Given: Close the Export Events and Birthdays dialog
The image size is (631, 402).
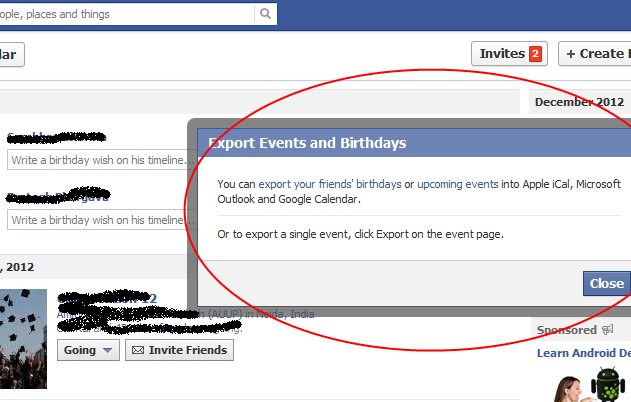Looking at the screenshot, I should pos(605,283).
